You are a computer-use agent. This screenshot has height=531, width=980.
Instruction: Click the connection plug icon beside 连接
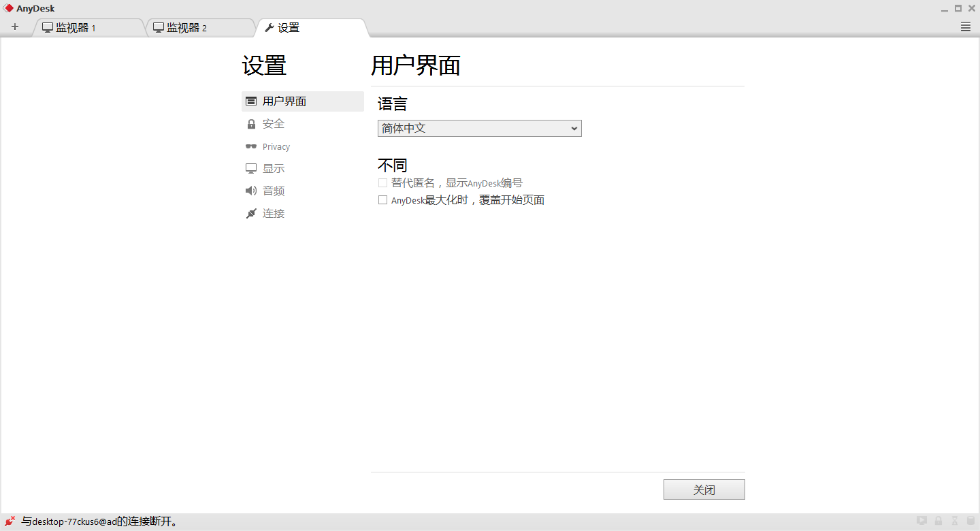point(251,213)
